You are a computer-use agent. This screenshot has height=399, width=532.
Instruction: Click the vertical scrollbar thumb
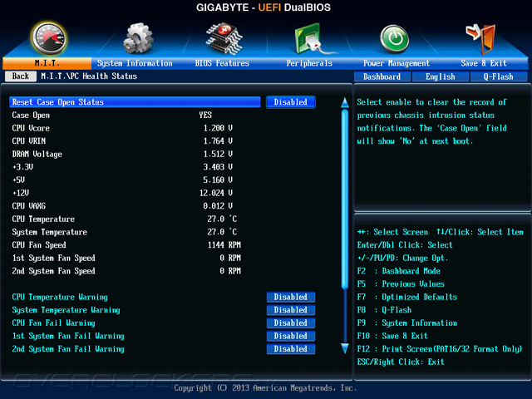pyautogui.click(x=345, y=199)
